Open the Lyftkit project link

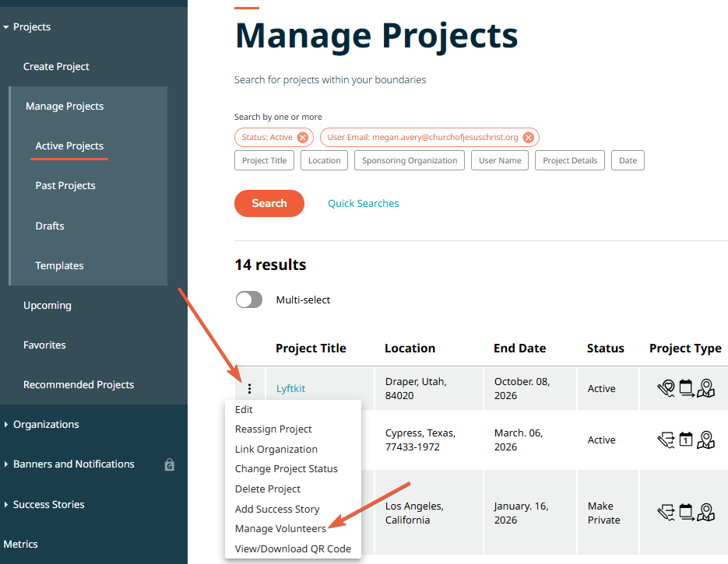pos(290,388)
